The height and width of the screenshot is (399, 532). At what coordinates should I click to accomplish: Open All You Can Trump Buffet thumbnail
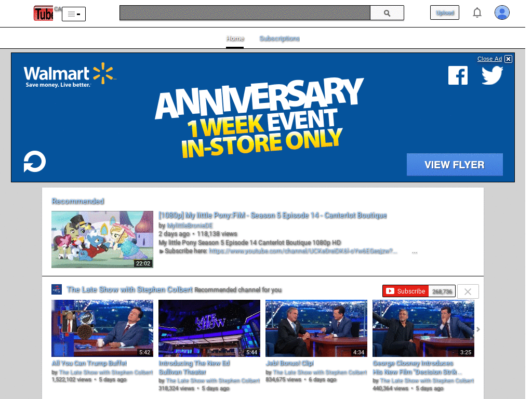(x=102, y=328)
